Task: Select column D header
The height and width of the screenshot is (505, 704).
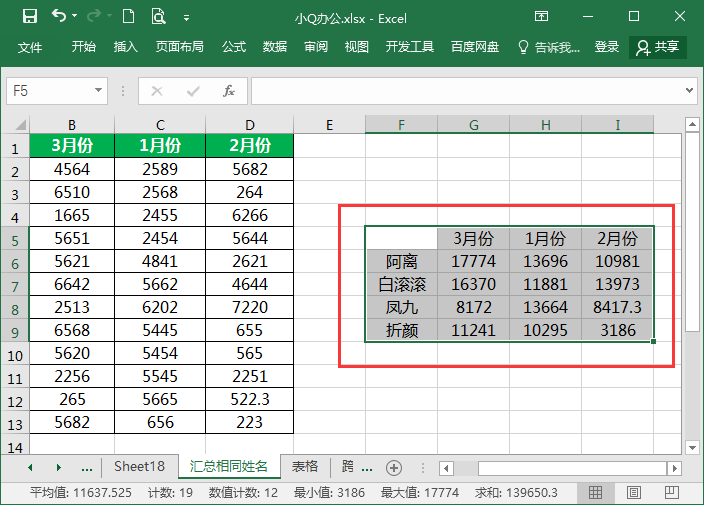Action: [x=250, y=124]
